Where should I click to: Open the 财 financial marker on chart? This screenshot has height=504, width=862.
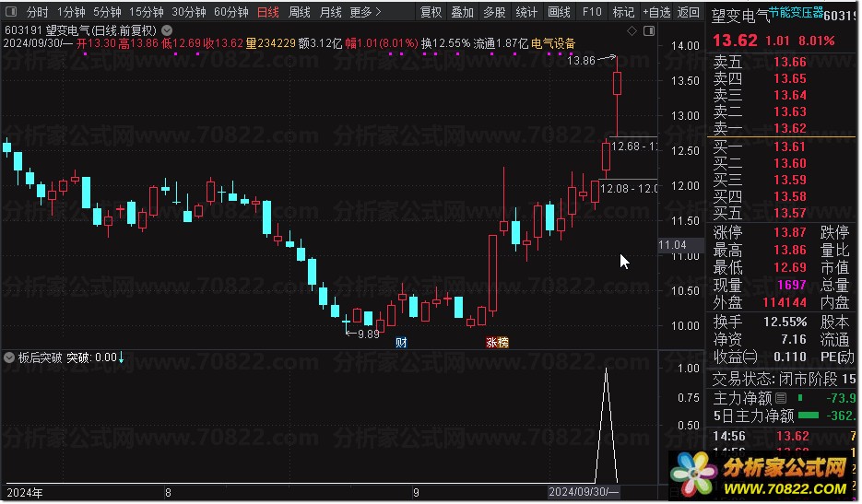coord(402,343)
